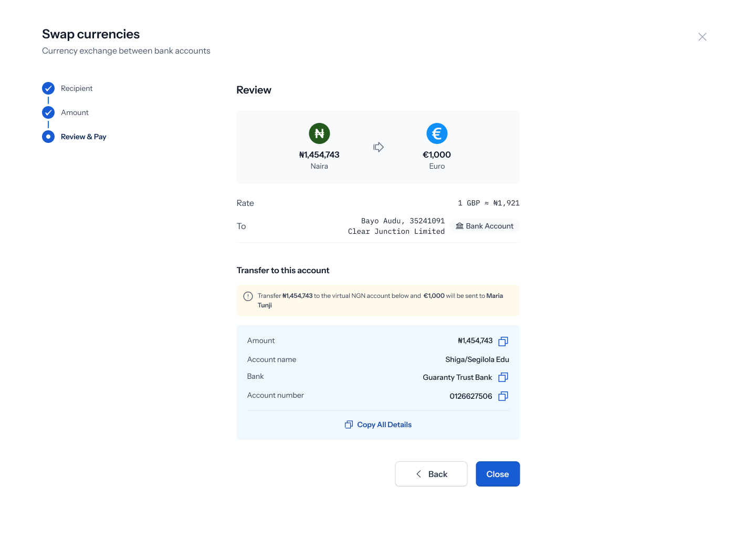Viewport: 756px width, 538px height.
Task: Click Copy All Details link
Action: [378, 425]
